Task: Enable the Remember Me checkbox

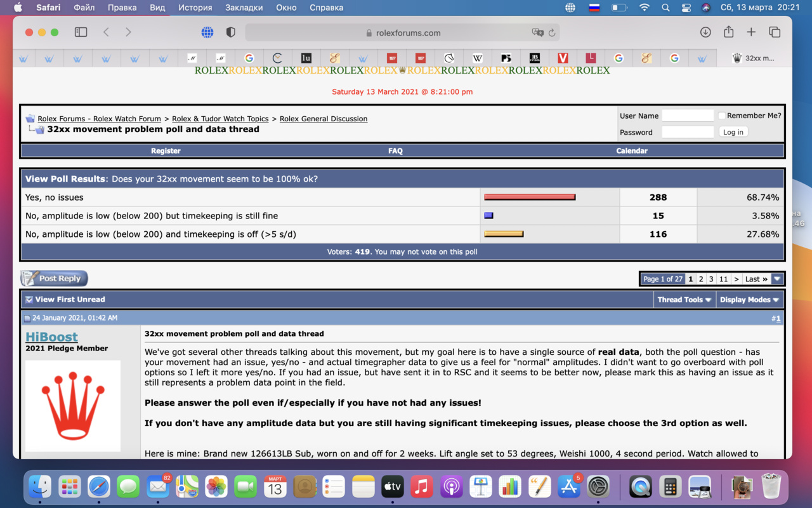Action: pos(722,116)
